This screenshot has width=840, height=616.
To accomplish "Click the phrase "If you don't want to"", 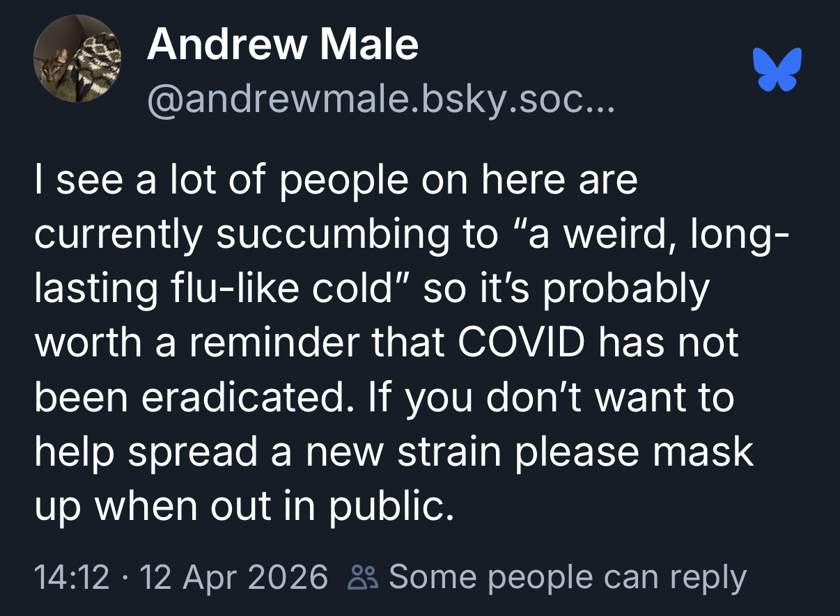I will [570, 398].
